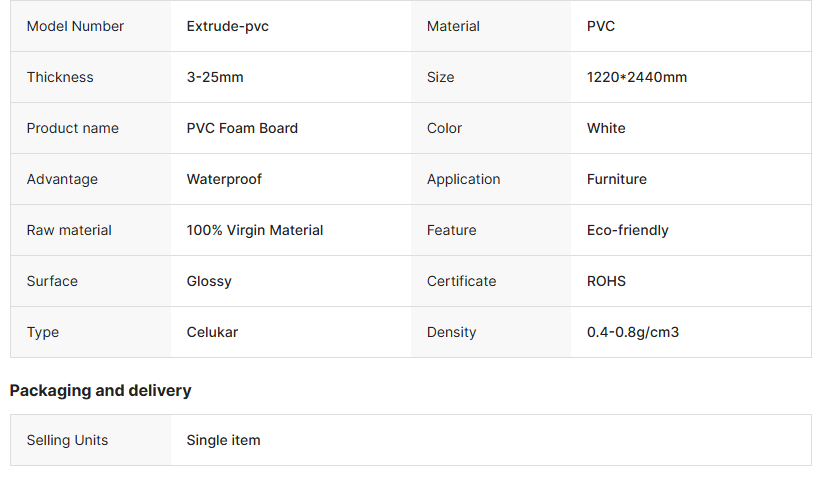Click the Celukar type value

click(x=212, y=332)
